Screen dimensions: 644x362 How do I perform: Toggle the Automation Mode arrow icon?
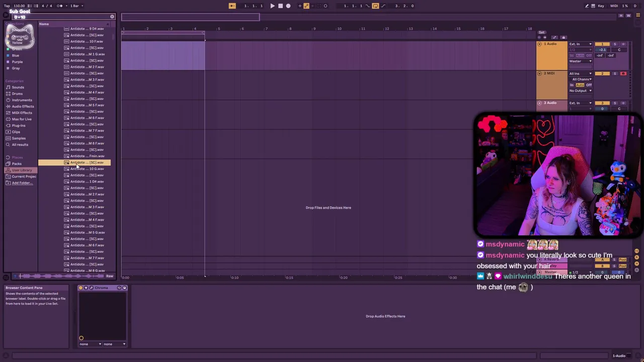tap(554, 38)
